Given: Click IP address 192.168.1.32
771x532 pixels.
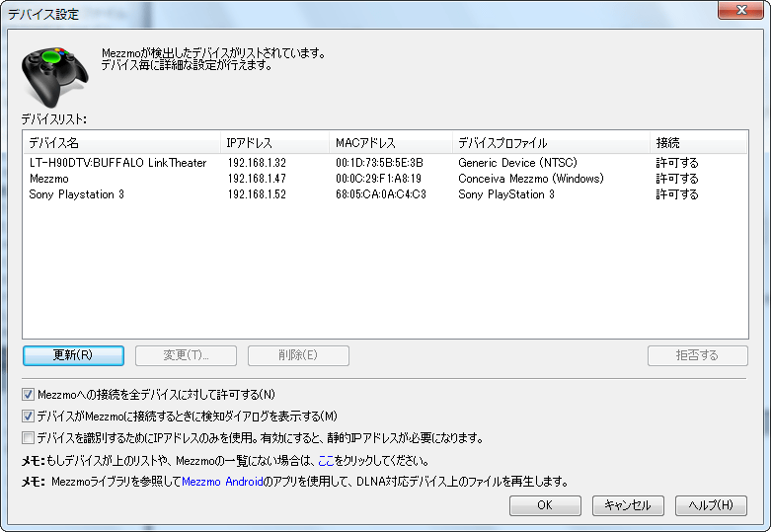Looking at the screenshot, I should 257,163.
